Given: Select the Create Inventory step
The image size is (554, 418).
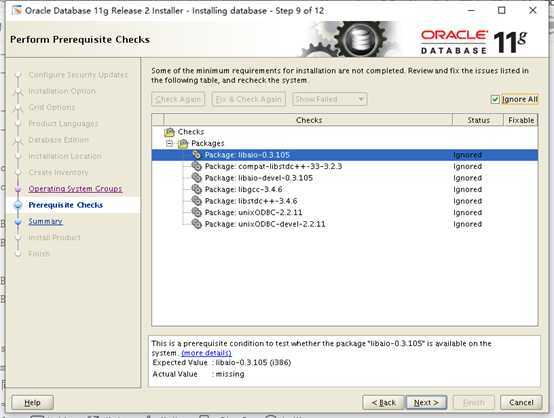Looking at the screenshot, I should (x=58, y=172).
